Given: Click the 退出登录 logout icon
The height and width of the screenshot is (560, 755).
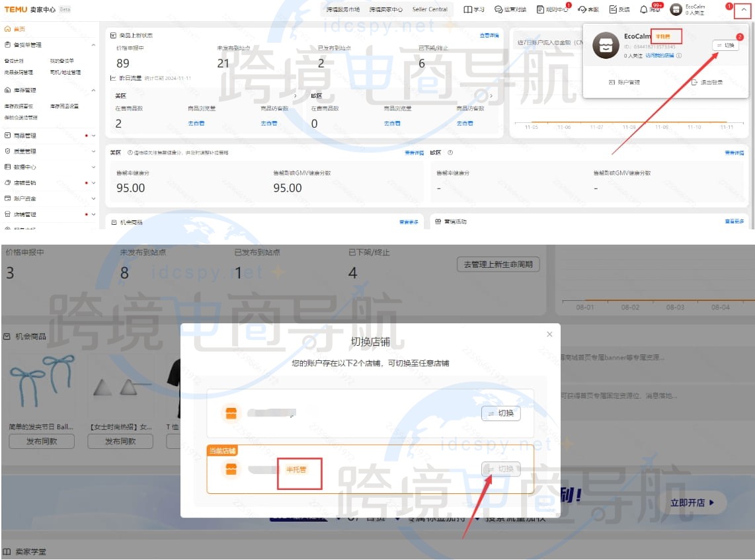Looking at the screenshot, I should (694, 81).
